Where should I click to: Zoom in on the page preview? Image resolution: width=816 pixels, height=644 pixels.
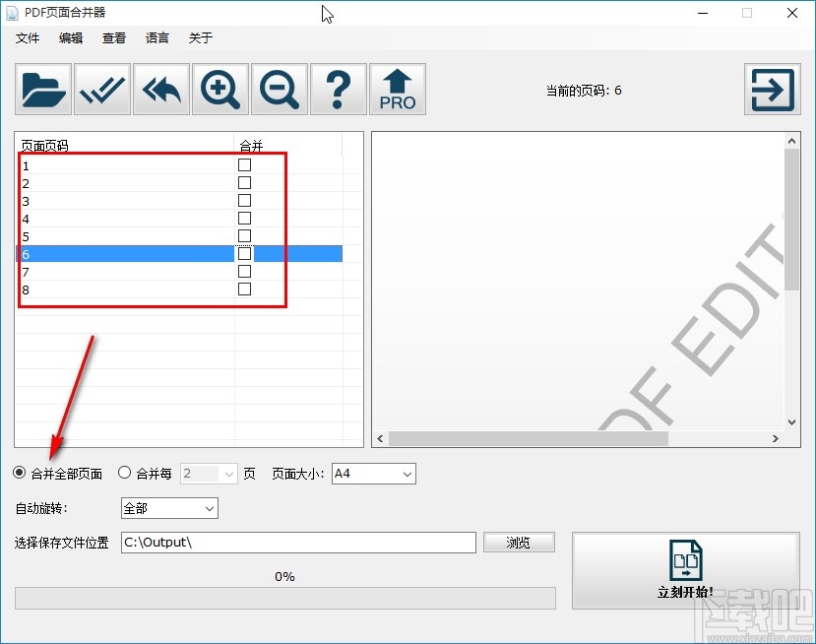[220, 89]
